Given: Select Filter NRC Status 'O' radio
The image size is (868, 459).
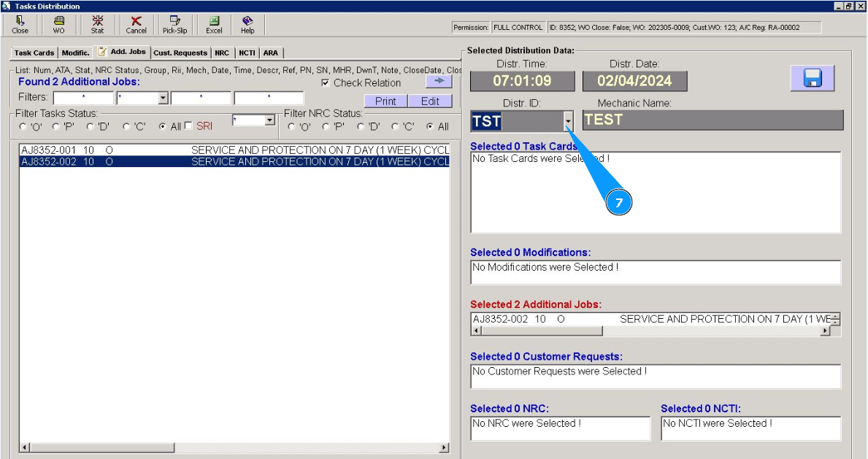Looking at the screenshot, I should (x=291, y=127).
